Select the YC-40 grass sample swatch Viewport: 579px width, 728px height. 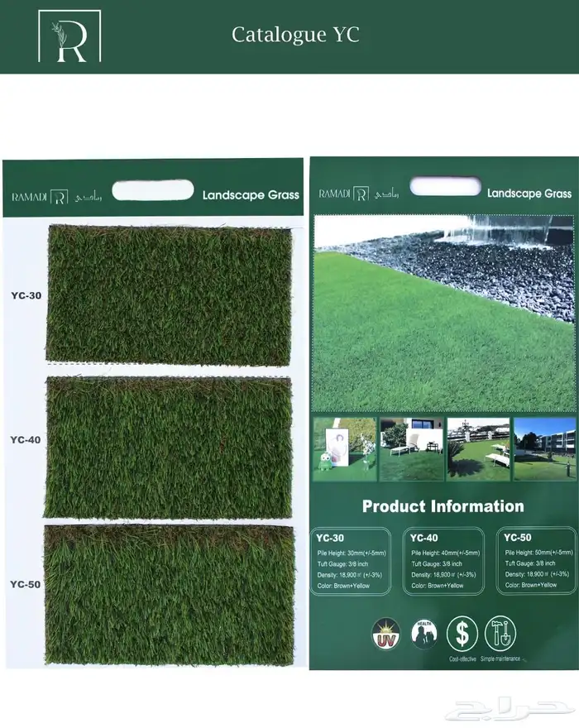click(x=169, y=447)
